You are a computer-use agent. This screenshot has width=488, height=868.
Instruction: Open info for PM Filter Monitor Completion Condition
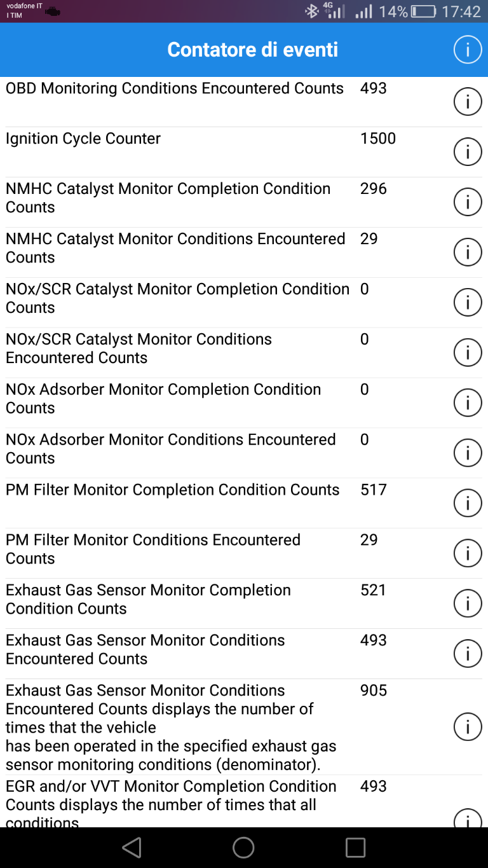click(468, 504)
